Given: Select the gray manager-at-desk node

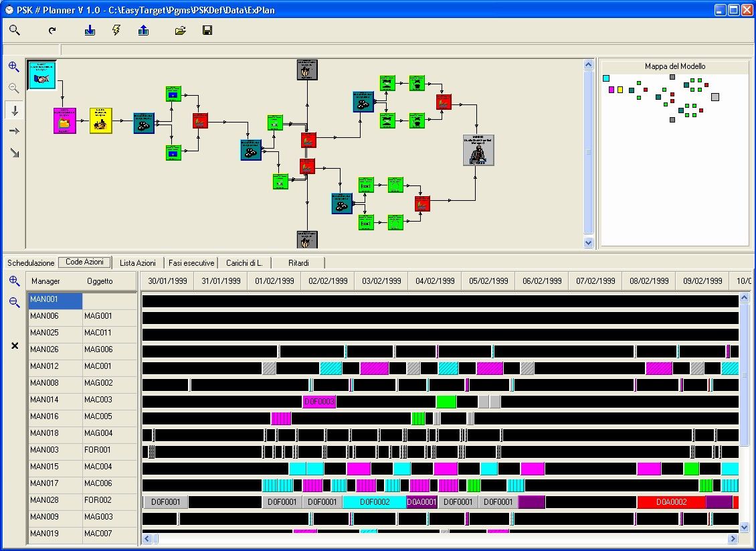Looking at the screenshot, I should (x=478, y=150).
